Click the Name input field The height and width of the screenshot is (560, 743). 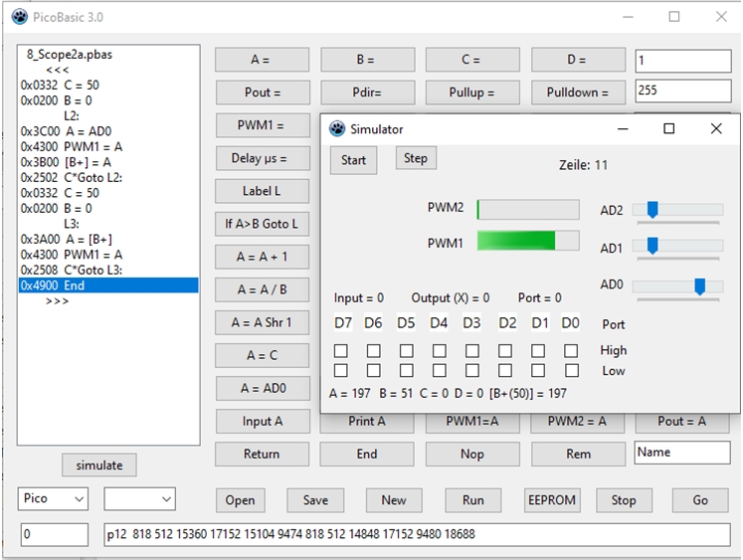(681, 453)
